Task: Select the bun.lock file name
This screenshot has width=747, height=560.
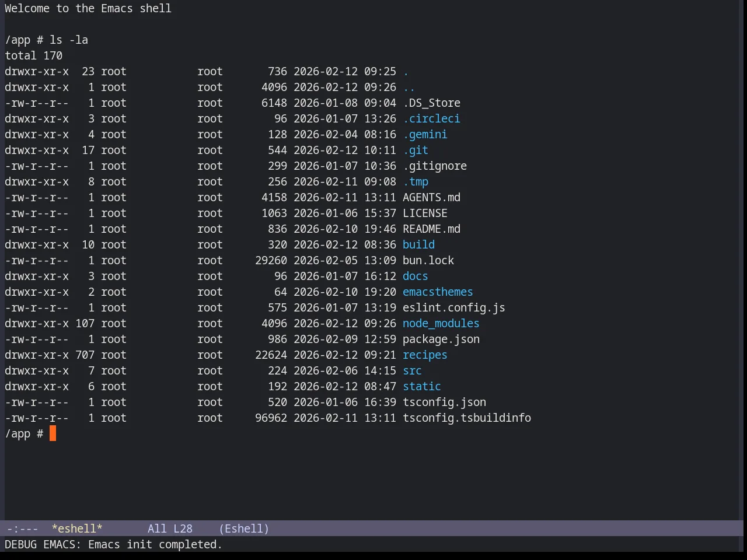Action: pos(428,261)
